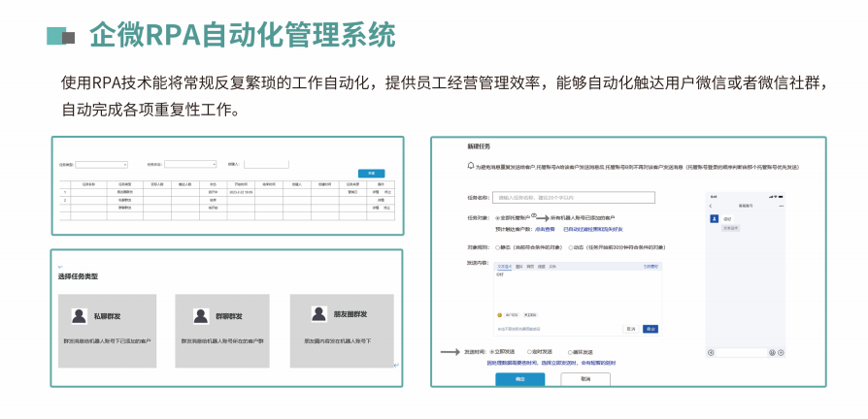
Task: Click 详情 in task table row 1
Action: [376, 192]
